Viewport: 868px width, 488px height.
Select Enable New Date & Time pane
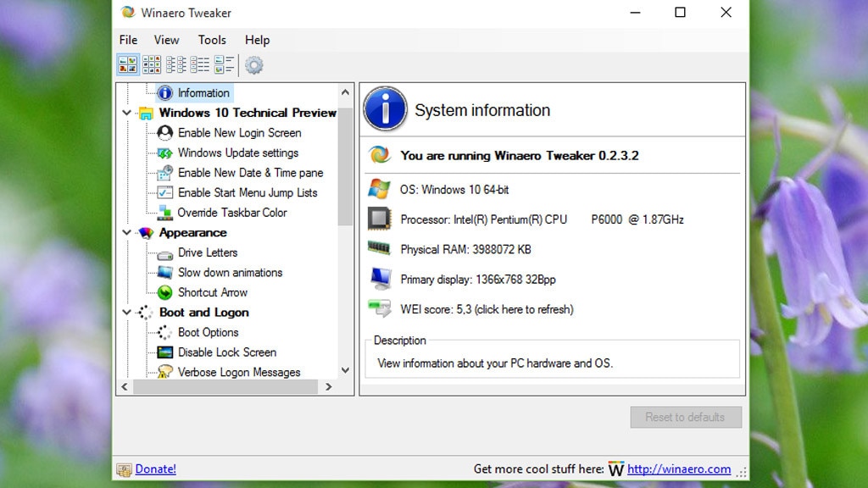tap(250, 173)
